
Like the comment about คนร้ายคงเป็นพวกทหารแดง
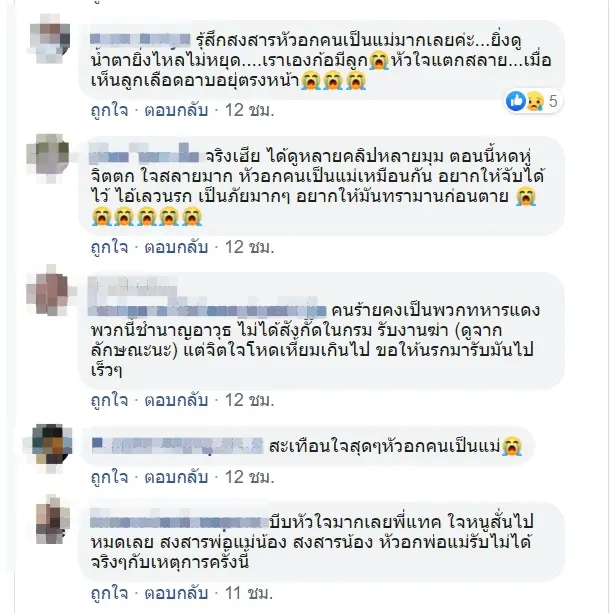click(x=109, y=400)
